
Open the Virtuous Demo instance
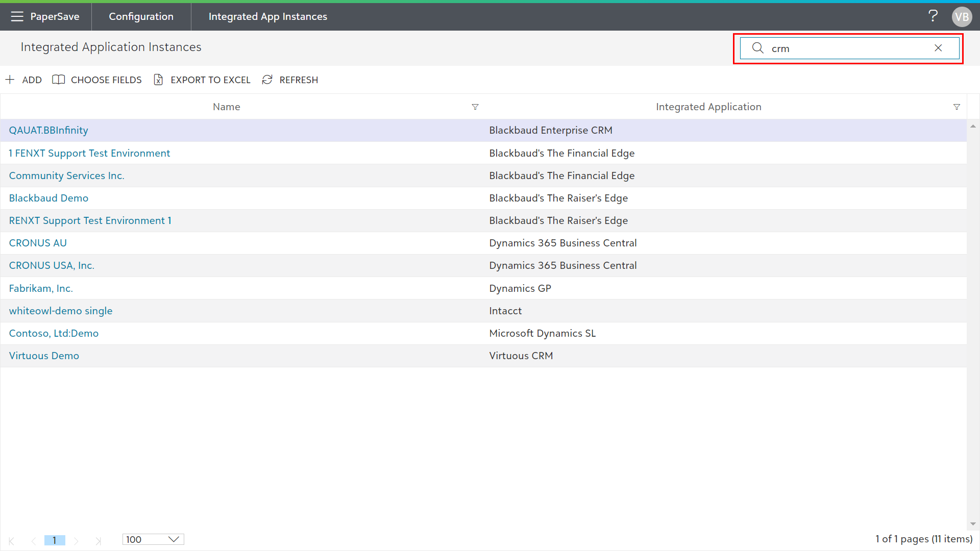click(44, 356)
